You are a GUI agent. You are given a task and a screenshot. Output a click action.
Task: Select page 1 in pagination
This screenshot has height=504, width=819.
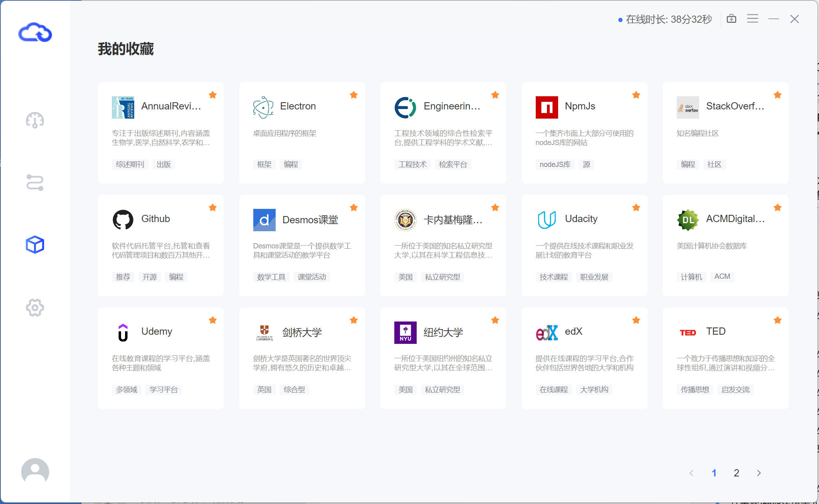point(714,473)
